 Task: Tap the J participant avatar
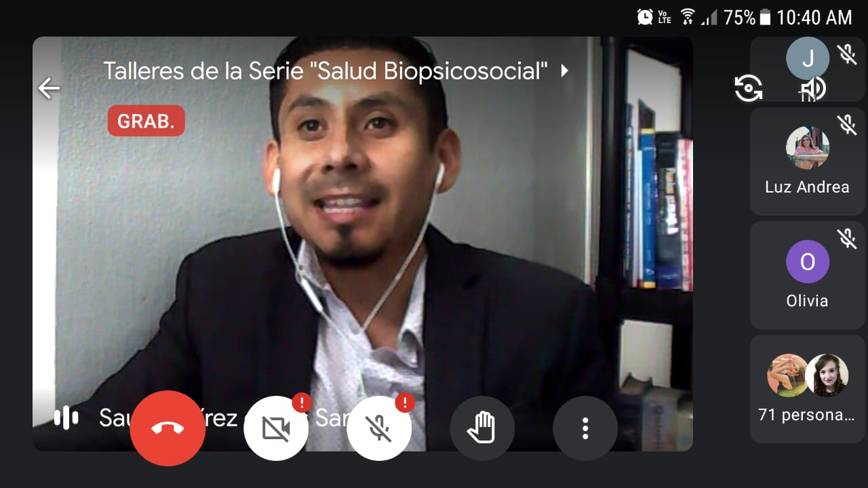pos(807,58)
